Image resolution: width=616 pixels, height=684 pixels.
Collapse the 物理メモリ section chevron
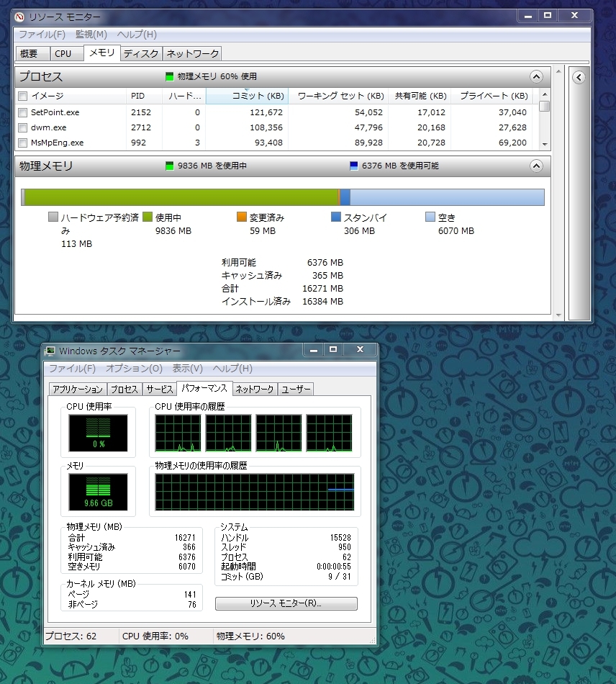(x=536, y=166)
